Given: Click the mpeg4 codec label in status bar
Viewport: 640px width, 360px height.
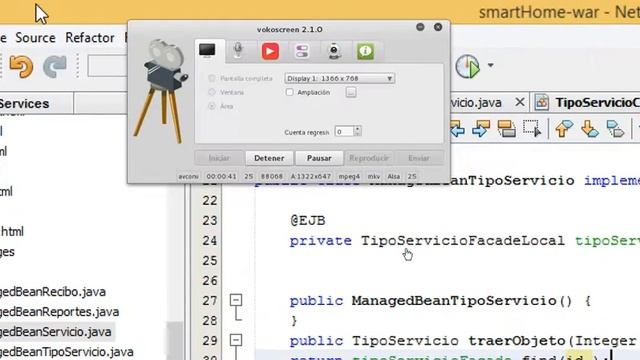Looking at the screenshot, I should pos(349,176).
